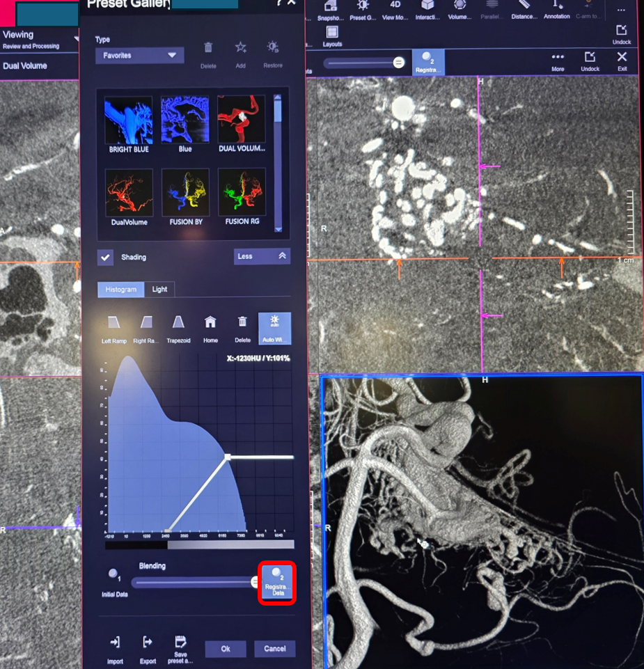Viewport: 644px width, 669px height.
Task: Confirm the preset with Ok button
Action: pyautogui.click(x=226, y=649)
